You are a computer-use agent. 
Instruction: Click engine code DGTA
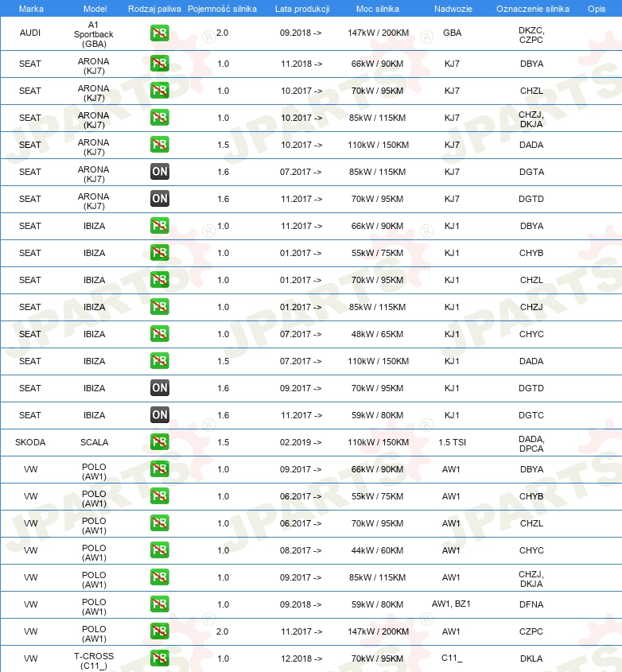pyautogui.click(x=531, y=172)
